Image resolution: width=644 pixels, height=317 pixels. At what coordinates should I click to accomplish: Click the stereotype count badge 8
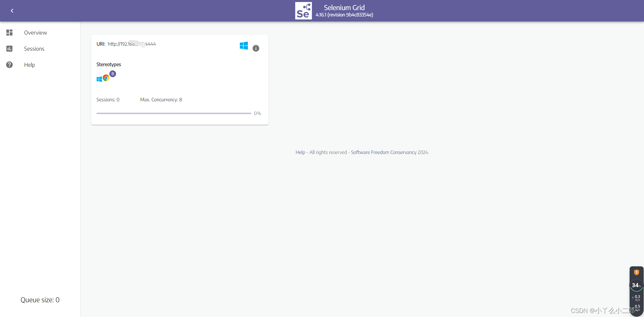click(113, 74)
